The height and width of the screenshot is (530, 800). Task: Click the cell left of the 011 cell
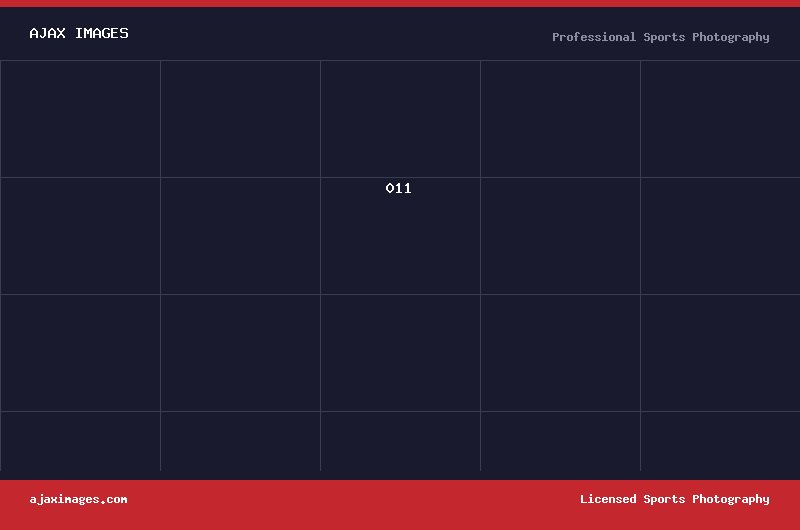[240, 236]
